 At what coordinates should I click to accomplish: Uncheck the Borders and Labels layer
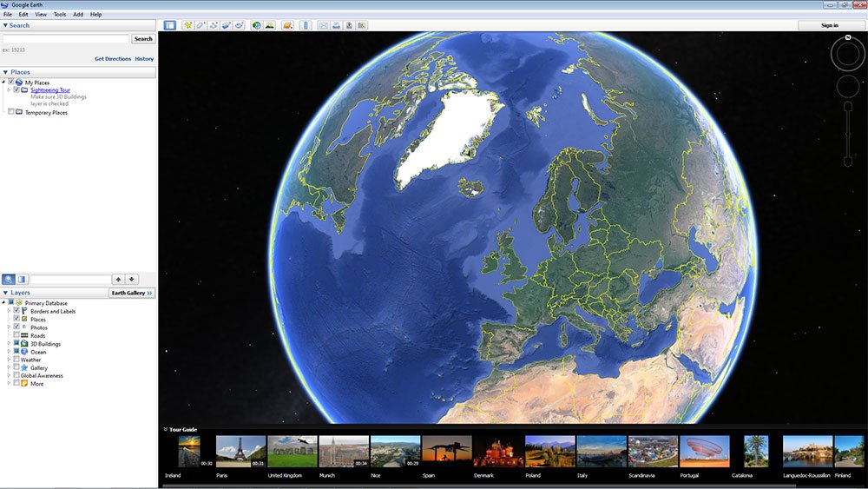tap(16, 311)
